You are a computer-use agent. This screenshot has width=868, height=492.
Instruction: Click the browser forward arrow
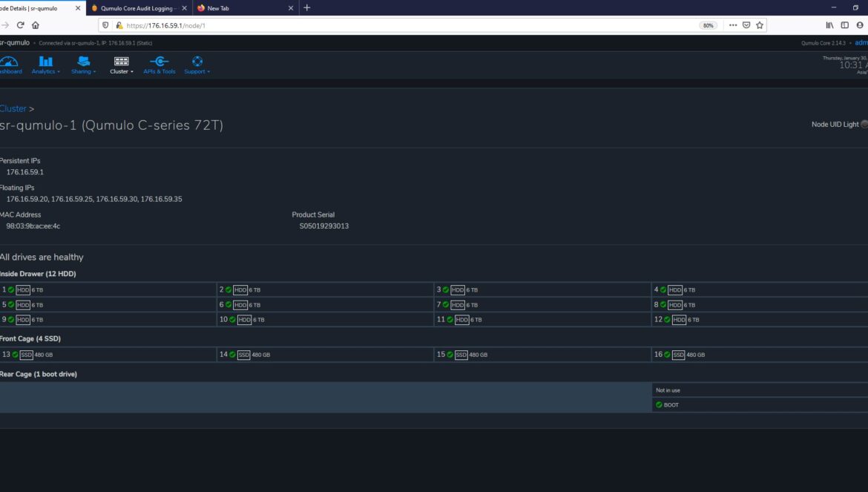coord(5,25)
